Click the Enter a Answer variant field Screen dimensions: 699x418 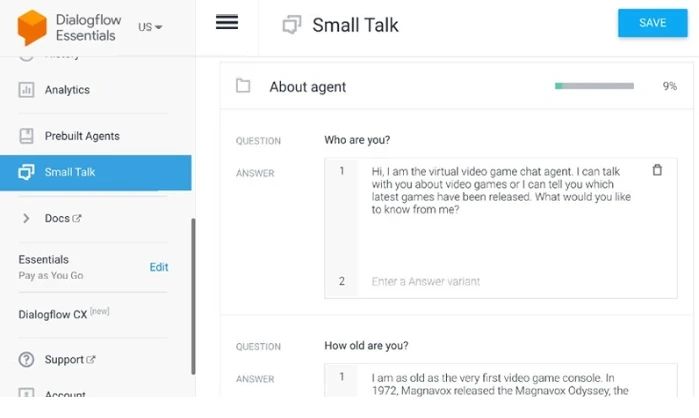[426, 282]
